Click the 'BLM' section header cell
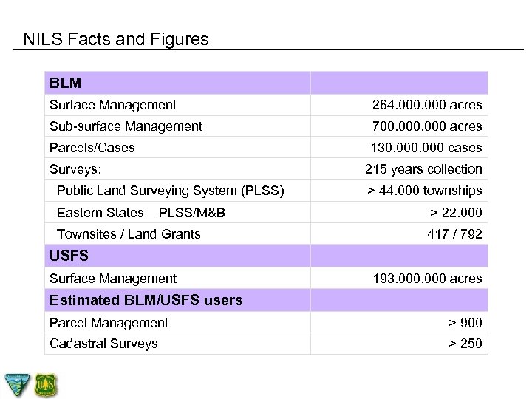532x399 pixels. pos(177,83)
